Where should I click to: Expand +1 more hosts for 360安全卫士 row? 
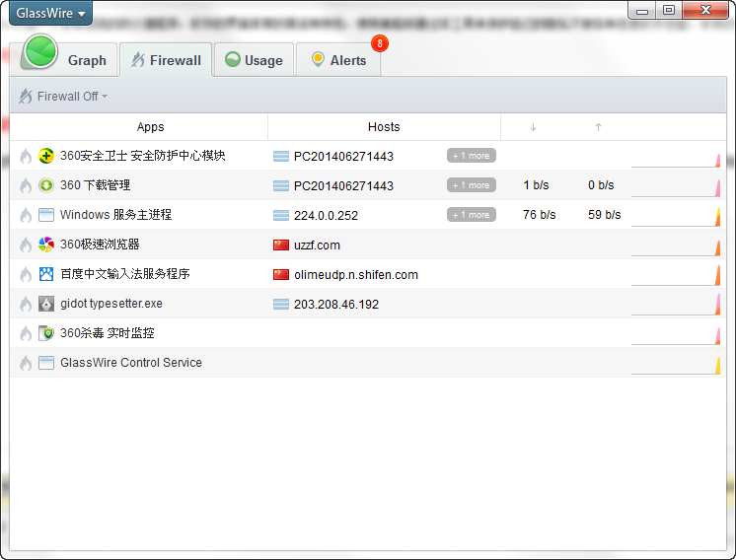(472, 156)
